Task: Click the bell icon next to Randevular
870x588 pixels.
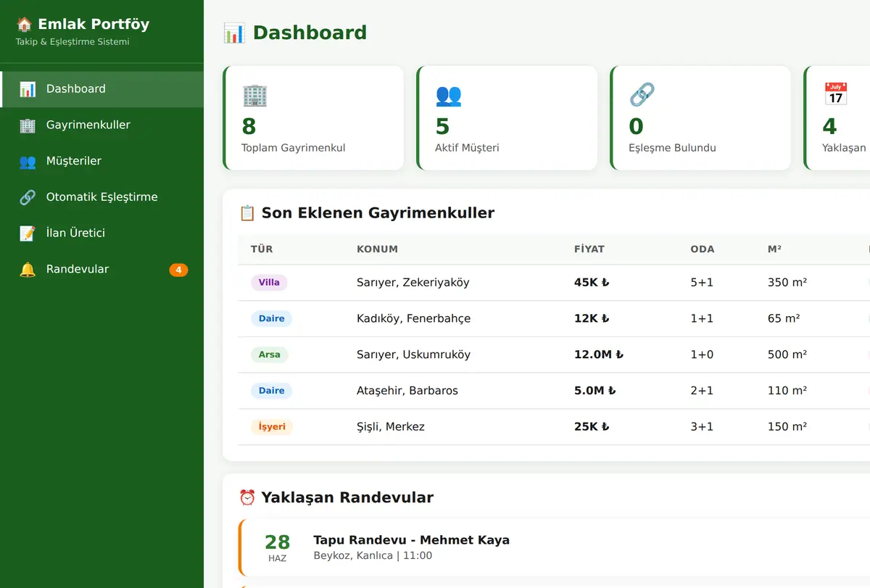Action: [x=28, y=269]
